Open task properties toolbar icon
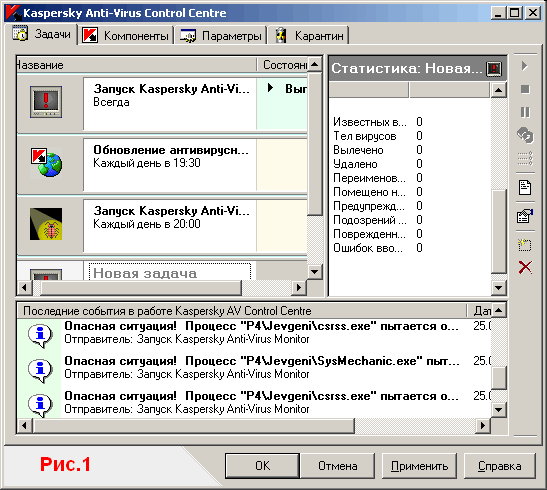Image resolution: width=547 pixels, height=490 pixels. (525, 216)
